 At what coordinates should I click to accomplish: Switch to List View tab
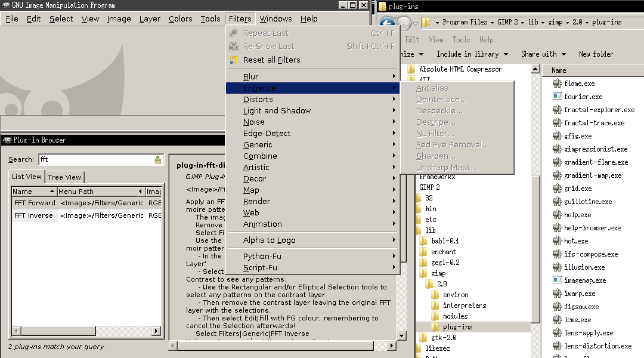coord(27,177)
